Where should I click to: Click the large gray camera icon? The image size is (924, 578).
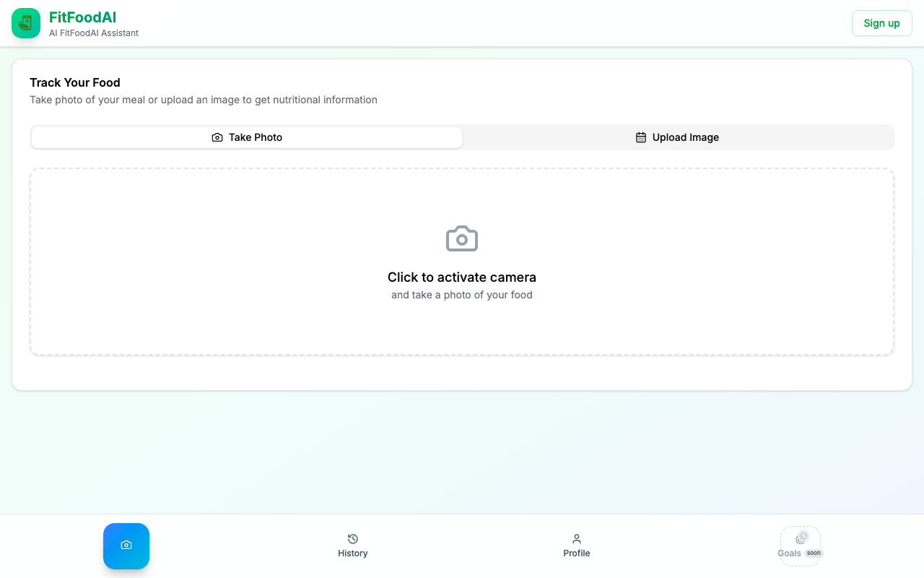pyautogui.click(x=462, y=239)
